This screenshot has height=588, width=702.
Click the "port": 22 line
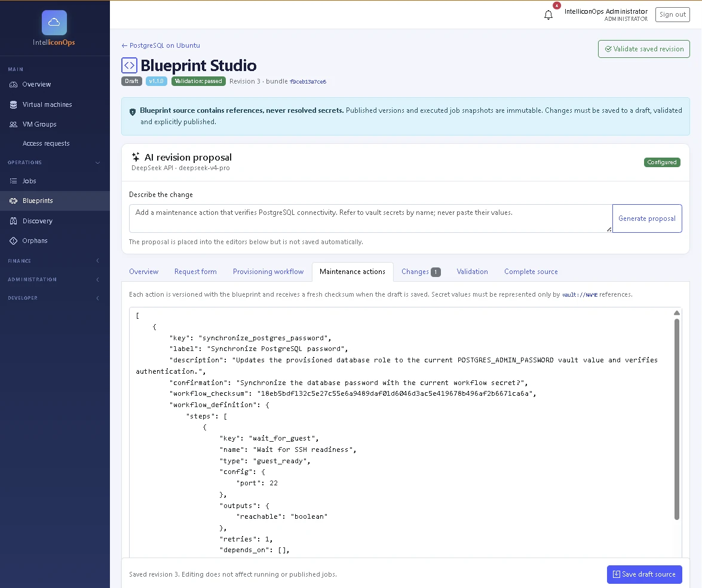tap(256, 483)
